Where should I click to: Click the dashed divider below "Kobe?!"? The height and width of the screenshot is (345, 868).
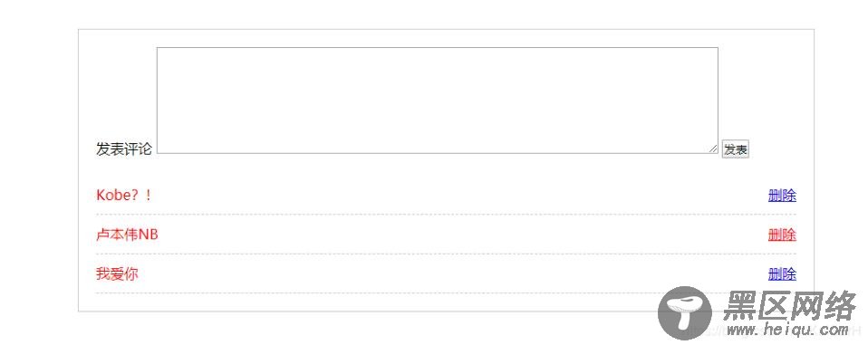446,215
